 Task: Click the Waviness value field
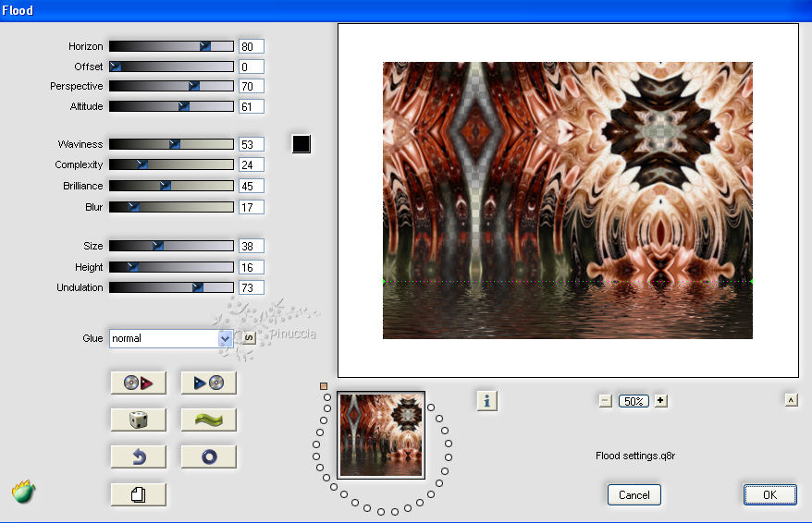(x=252, y=144)
